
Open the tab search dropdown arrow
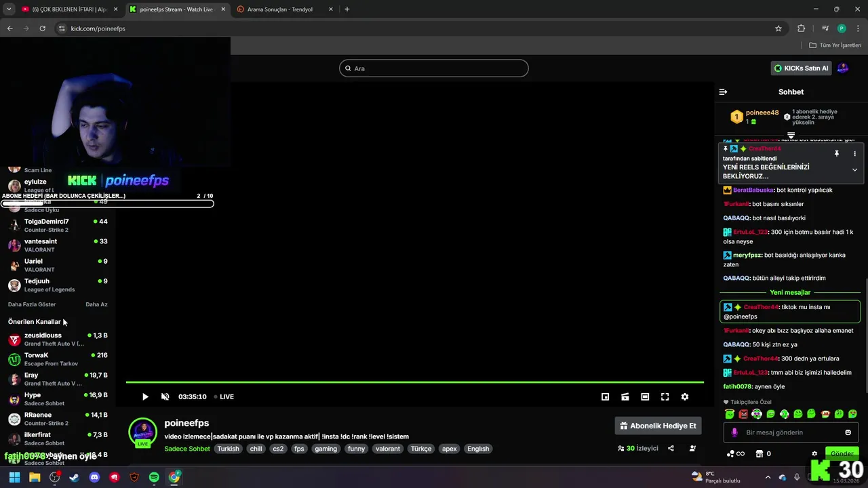(x=9, y=9)
